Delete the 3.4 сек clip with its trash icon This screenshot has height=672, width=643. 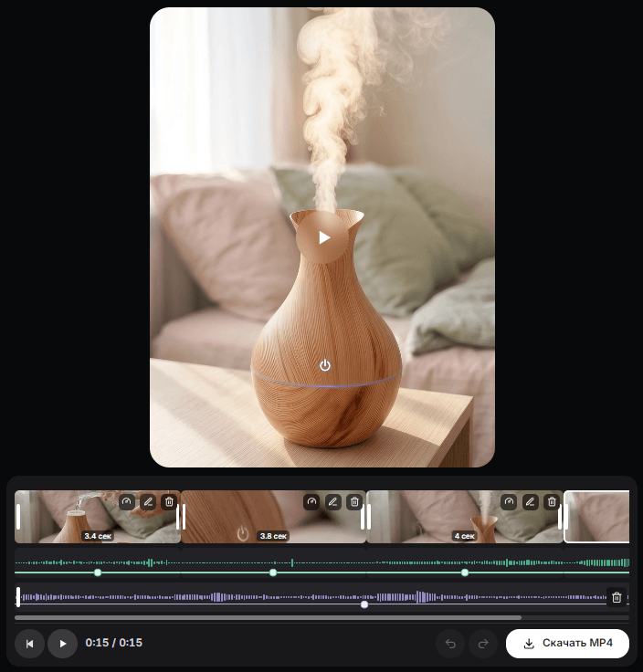pos(169,501)
